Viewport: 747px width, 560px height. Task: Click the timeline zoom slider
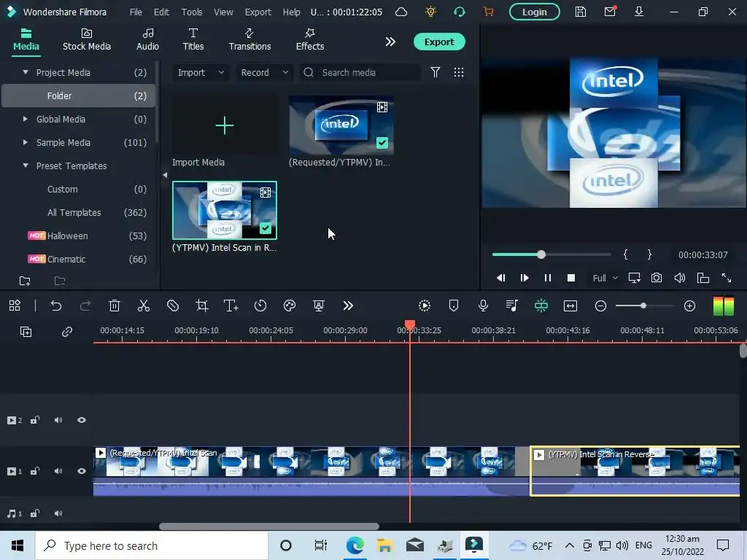coord(645,306)
